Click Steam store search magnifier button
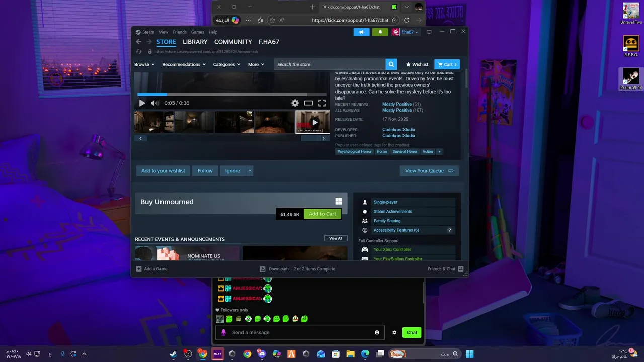 point(391,64)
